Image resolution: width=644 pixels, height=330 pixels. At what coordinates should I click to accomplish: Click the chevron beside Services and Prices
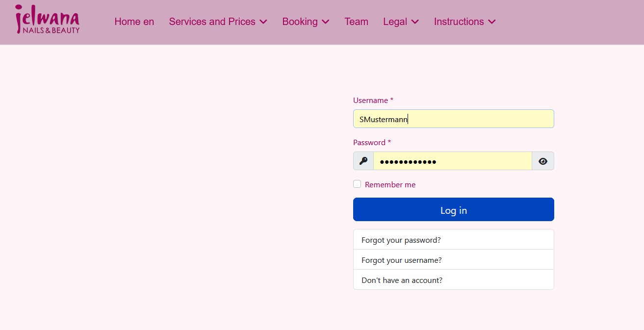tap(263, 22)
